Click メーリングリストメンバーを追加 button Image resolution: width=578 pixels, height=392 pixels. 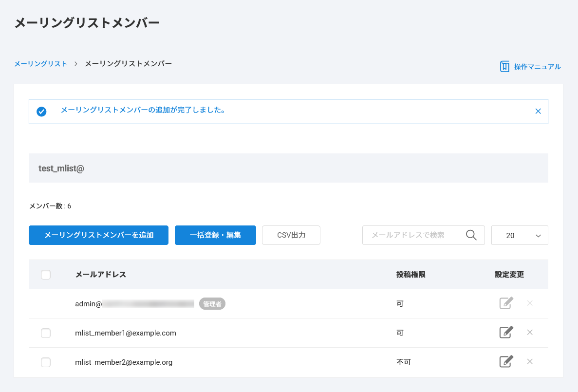pos(98,235)
